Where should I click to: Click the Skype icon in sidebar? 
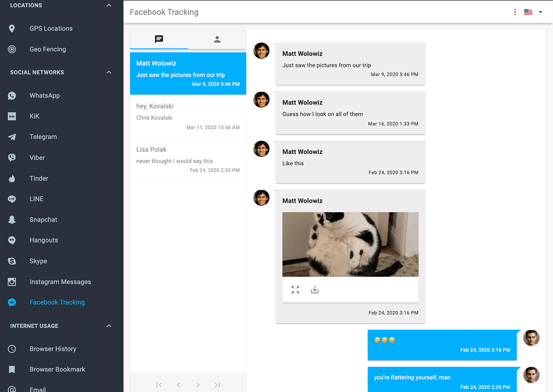[12, 261]
